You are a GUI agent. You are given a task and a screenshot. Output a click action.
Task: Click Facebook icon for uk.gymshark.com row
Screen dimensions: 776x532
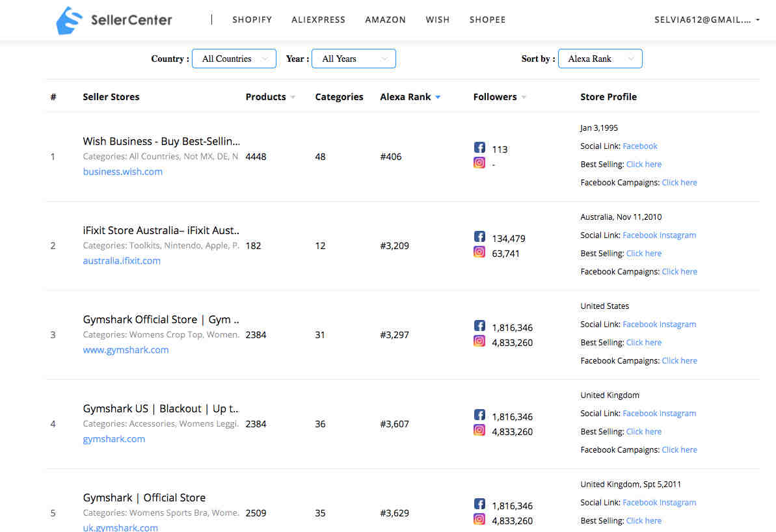coord(479,504)
